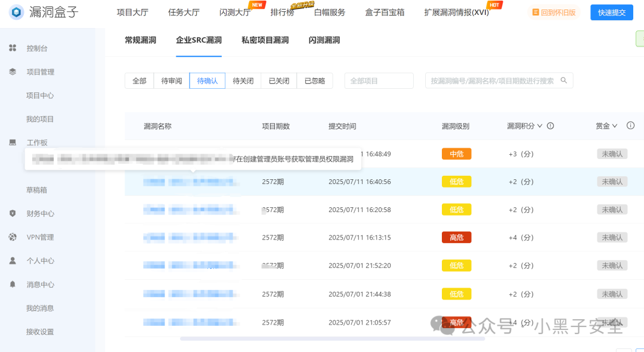Click the 回到怀旧版 button
The width and height of the screenshot is (644, 352).
click(554, 13)
